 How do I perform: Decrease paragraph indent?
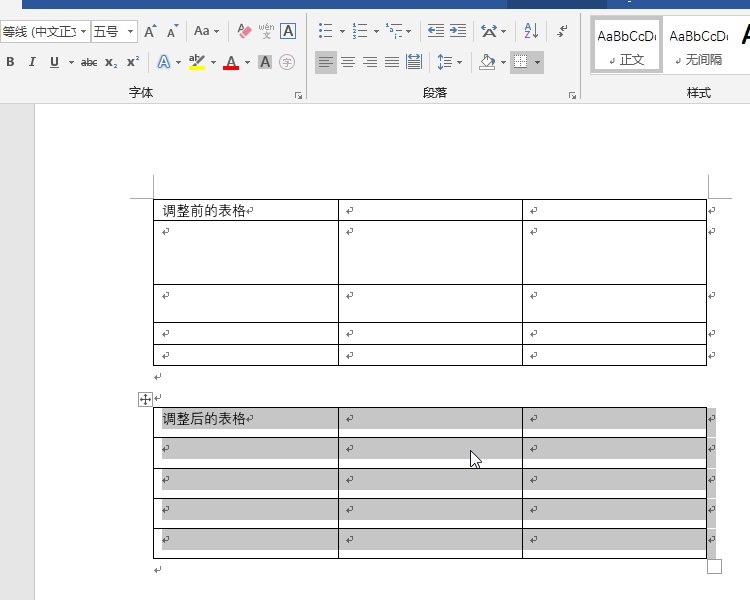click(x=436, y=32)
